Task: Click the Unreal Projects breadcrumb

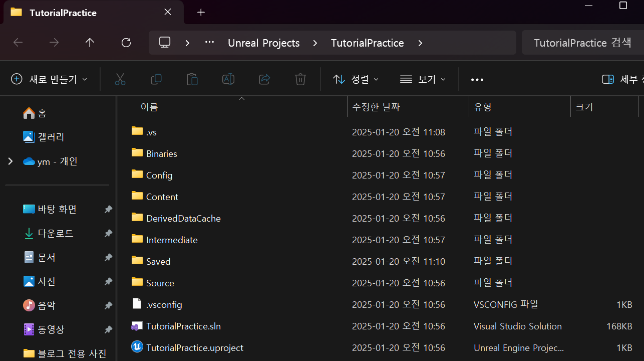Action: tap(264, 43)
